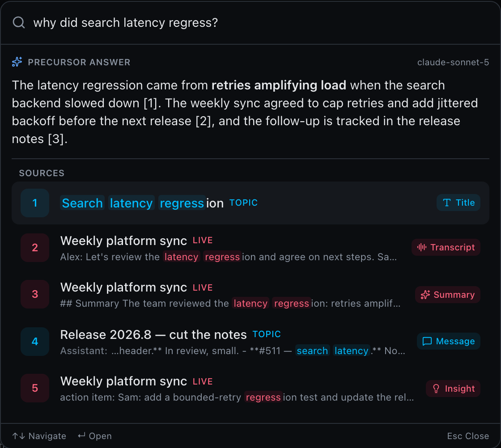Click the 'Alex: Let's review the latency' snippet
The image size is (501, 448).
click(x=229, y=257)
